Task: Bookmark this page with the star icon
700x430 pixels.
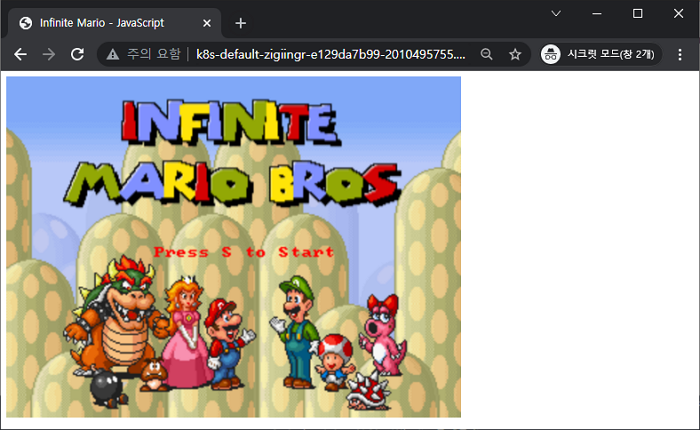Action: (x=515, y=54)
